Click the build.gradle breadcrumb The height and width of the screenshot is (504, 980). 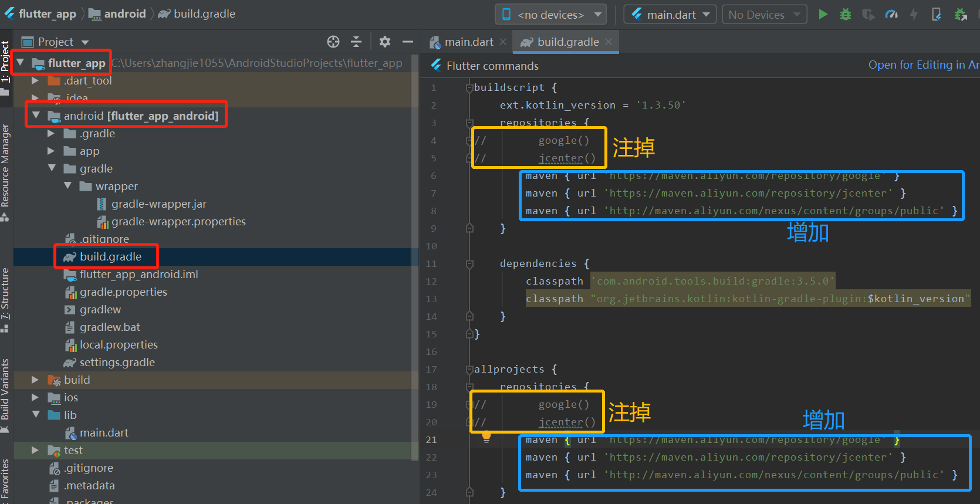(197, 13)
